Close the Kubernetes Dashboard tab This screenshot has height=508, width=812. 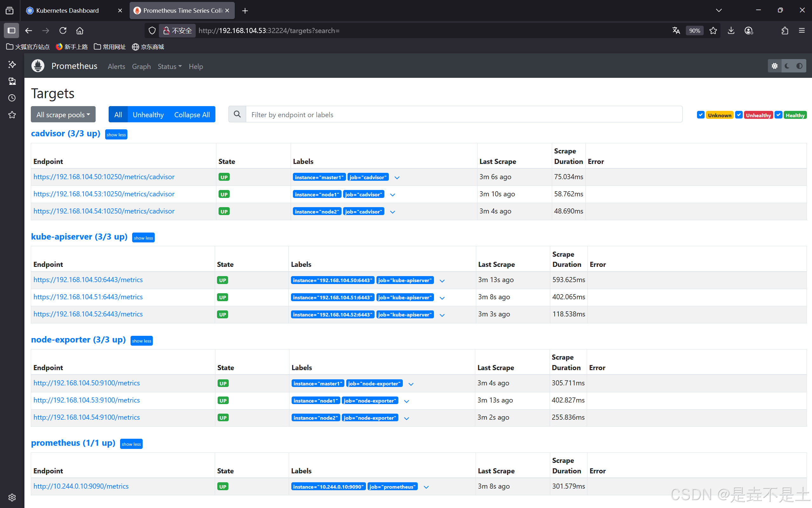coord(120,10)
